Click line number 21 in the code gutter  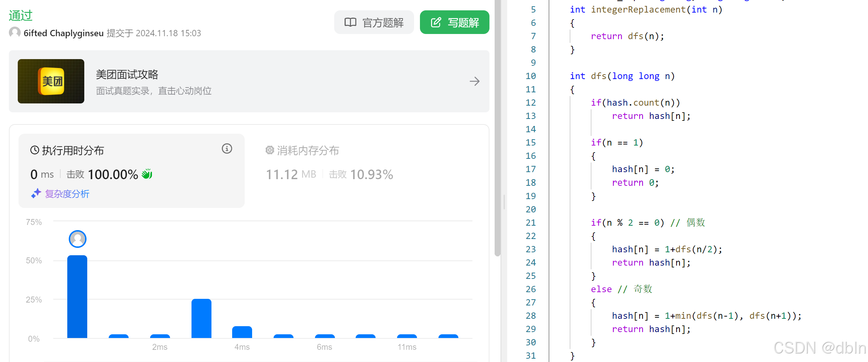pos(530,223)
